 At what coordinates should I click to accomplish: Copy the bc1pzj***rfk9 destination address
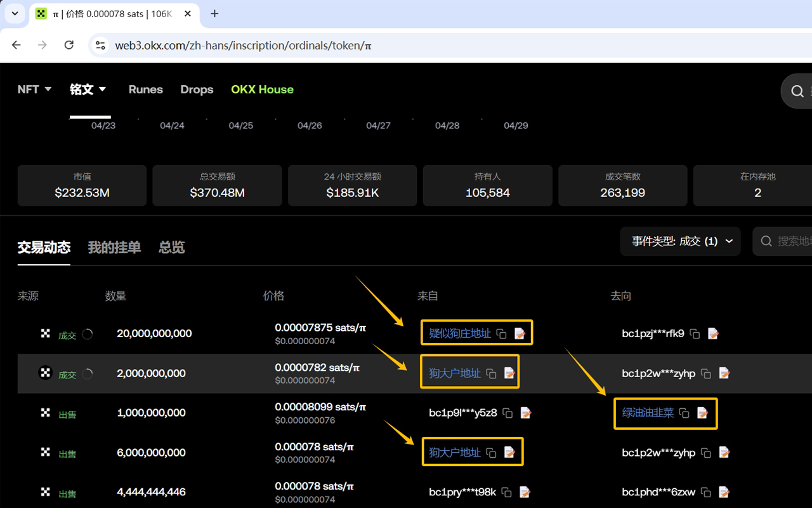(x=695, y=333)
